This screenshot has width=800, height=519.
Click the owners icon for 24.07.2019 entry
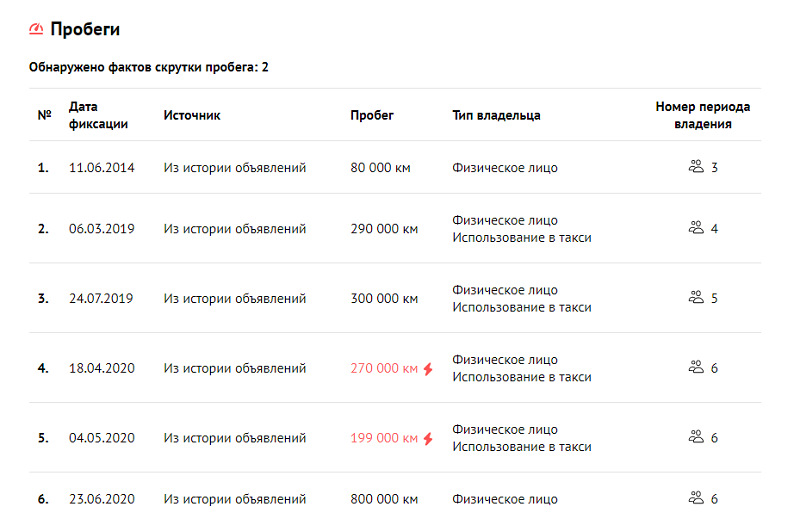[696, 297]
